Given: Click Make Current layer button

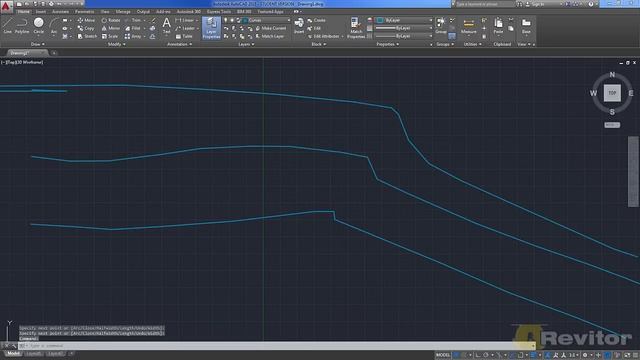Looking at the screenshot, I should point(271,28).
